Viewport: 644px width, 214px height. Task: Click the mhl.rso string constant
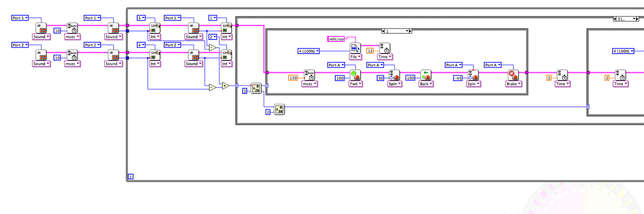336,39
